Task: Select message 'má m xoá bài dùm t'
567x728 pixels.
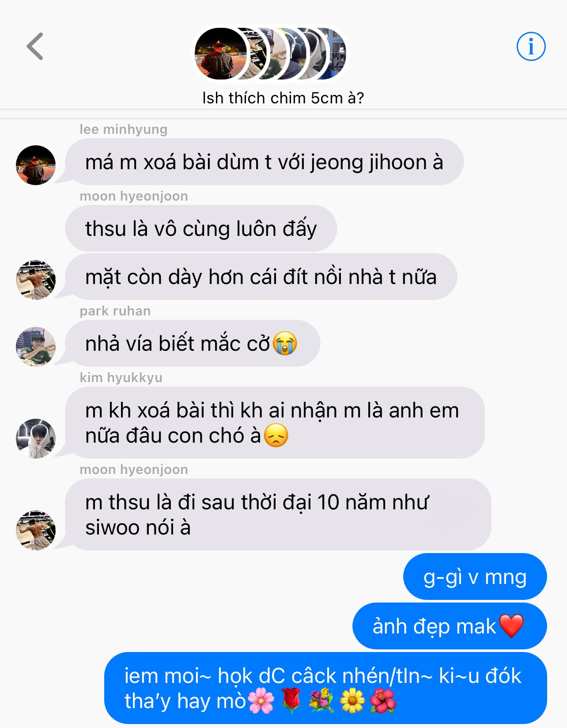Action: (x=264, y=162)
